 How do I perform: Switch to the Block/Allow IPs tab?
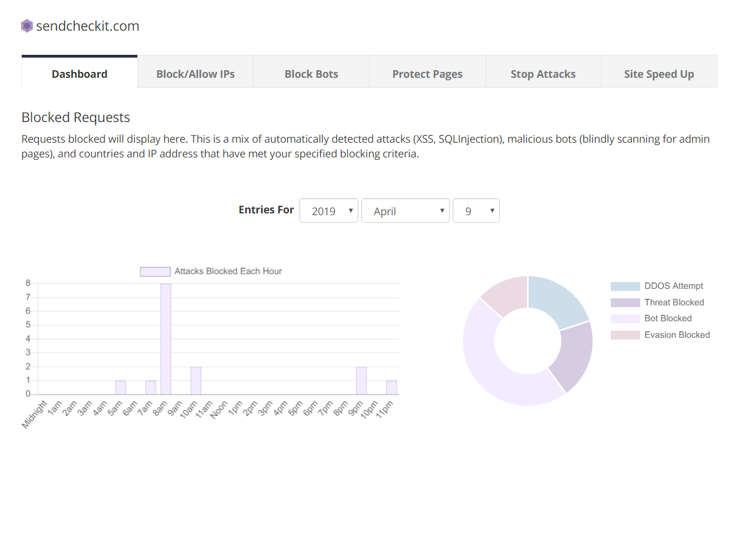(x=195, y=74)
